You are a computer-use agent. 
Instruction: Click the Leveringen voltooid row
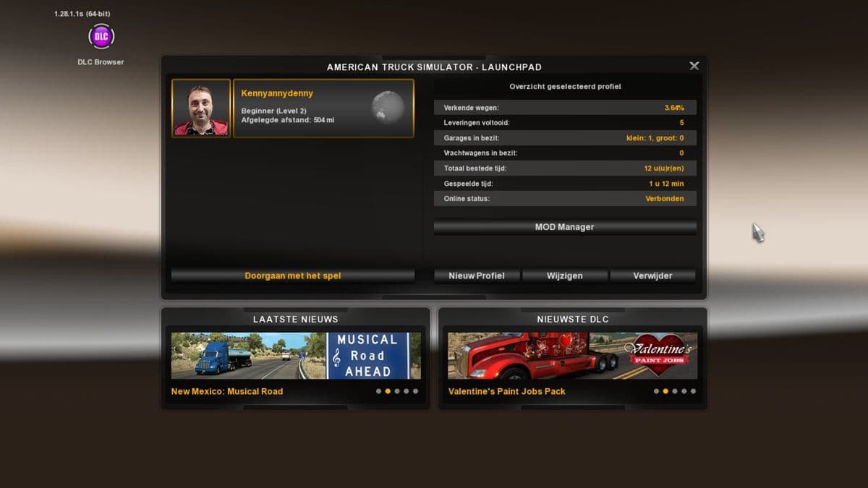(x=565, y=123)
